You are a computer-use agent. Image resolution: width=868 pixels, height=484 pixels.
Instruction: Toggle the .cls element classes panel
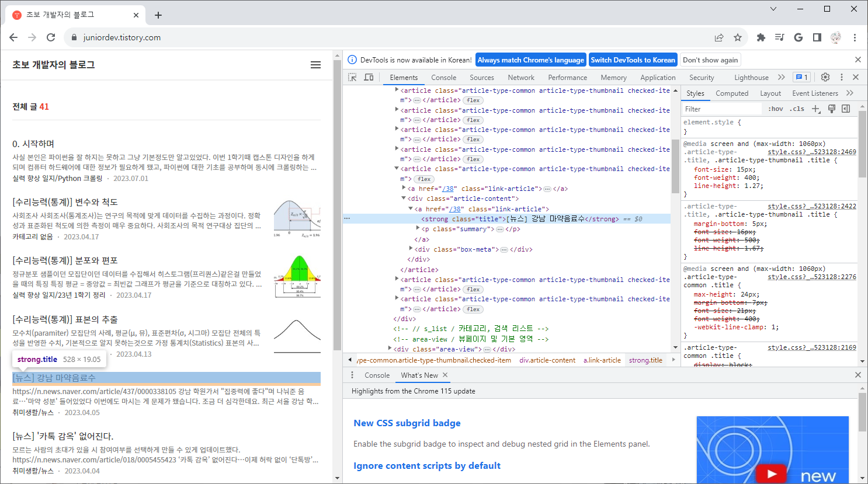797,109
